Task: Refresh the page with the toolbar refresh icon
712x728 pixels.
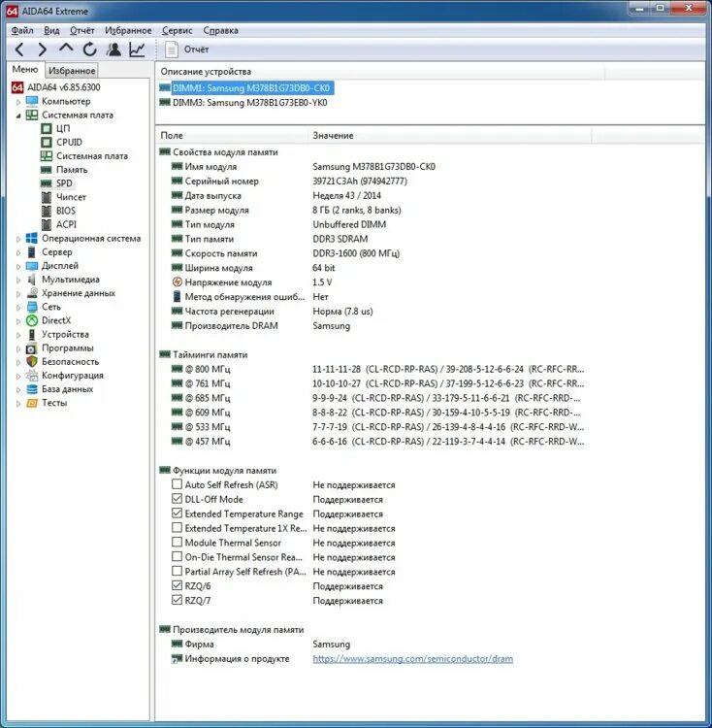Action: [x=89, y=50]
